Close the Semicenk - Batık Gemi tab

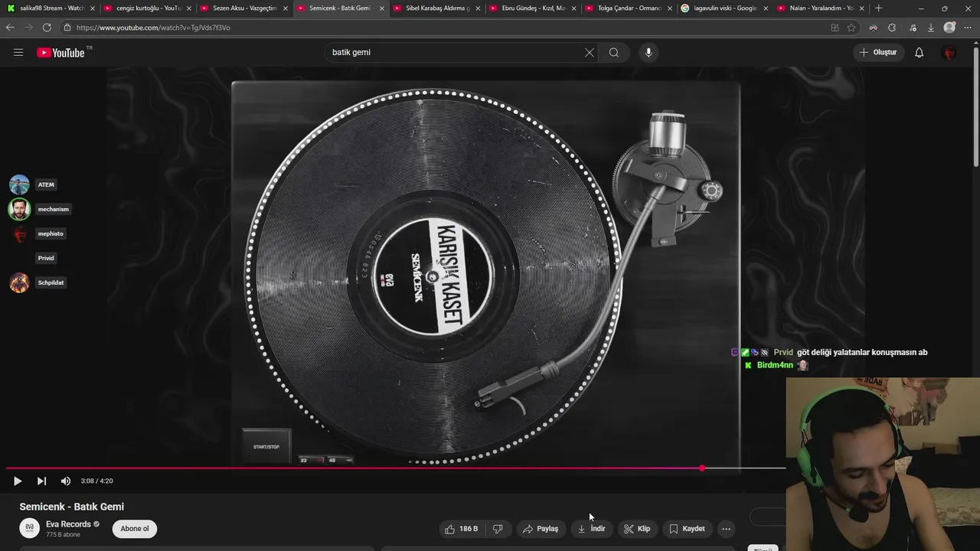pyautogui.click(x=381, y=8)
